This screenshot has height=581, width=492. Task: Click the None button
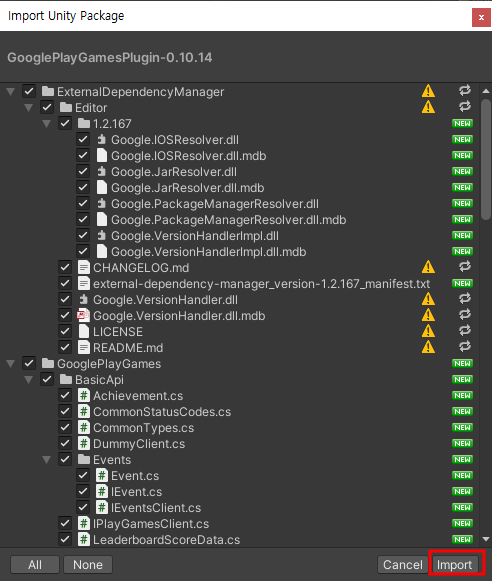[88, 565]
